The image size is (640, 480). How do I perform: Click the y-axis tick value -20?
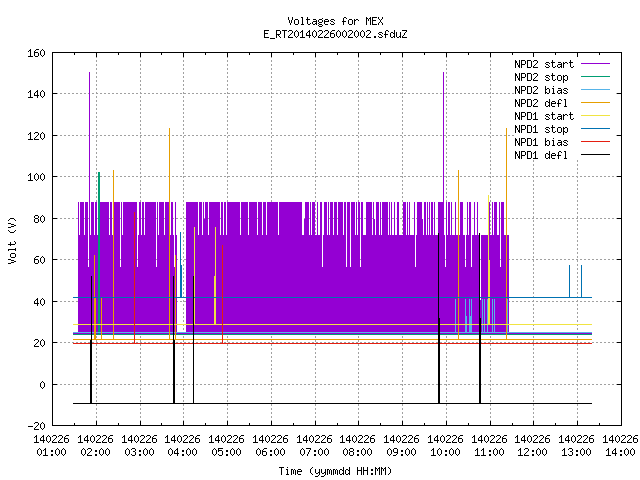pos(36,426)
